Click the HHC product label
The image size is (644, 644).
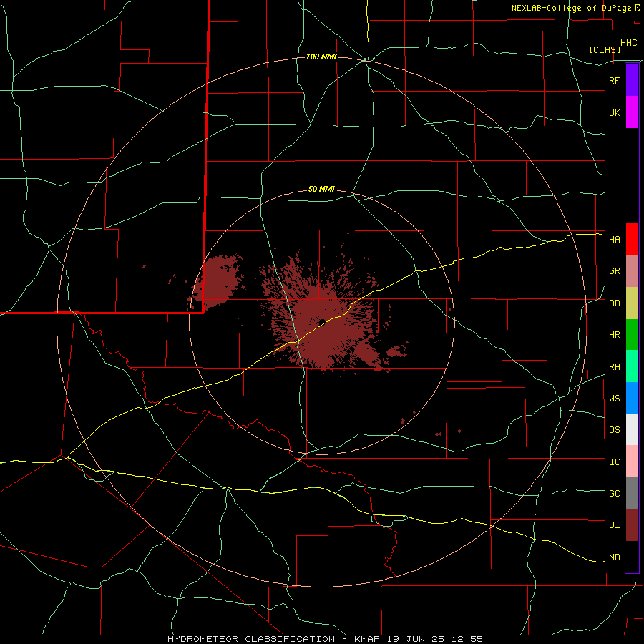(629, 43)
